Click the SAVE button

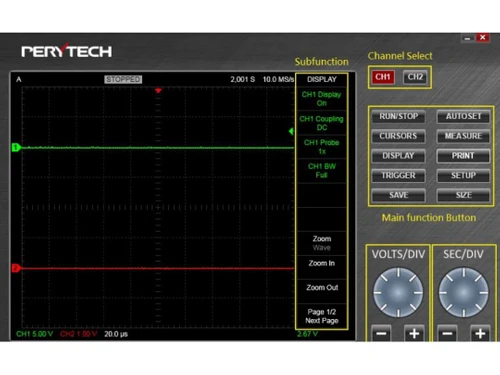(x=399, y=195)
